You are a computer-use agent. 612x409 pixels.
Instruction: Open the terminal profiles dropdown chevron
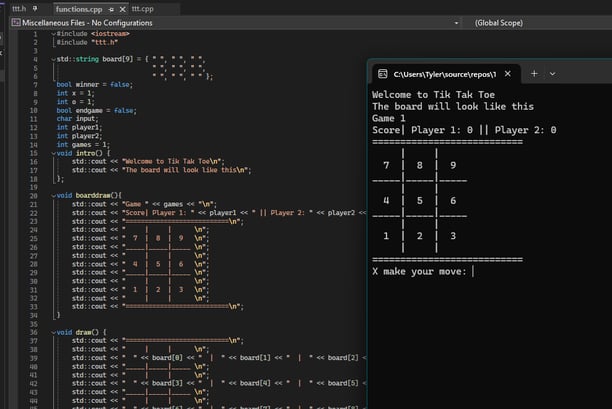click(x=552, y=74)
